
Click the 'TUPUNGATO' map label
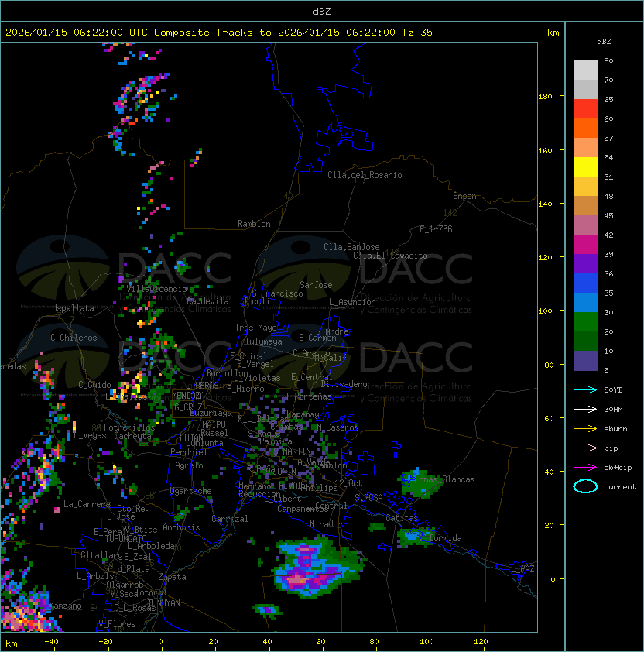[x=126, y=538]
